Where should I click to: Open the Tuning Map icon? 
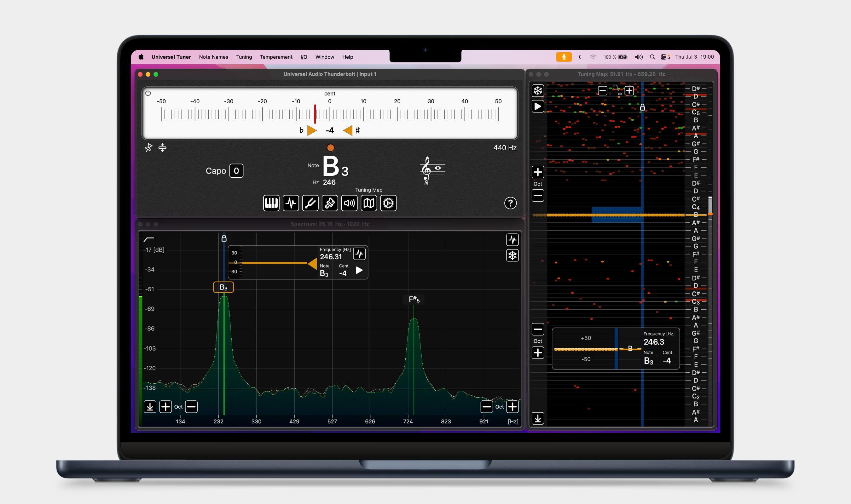[x=368, y=203]
